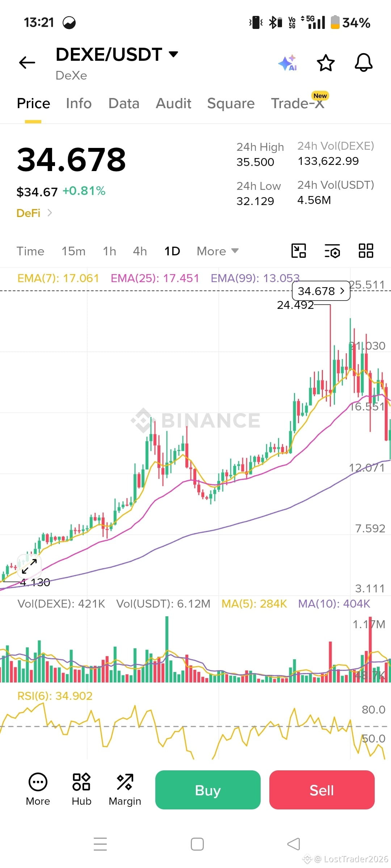Tap the 24h High value 35.500
This screenshot has height=868, width=391.
[255, 162]
